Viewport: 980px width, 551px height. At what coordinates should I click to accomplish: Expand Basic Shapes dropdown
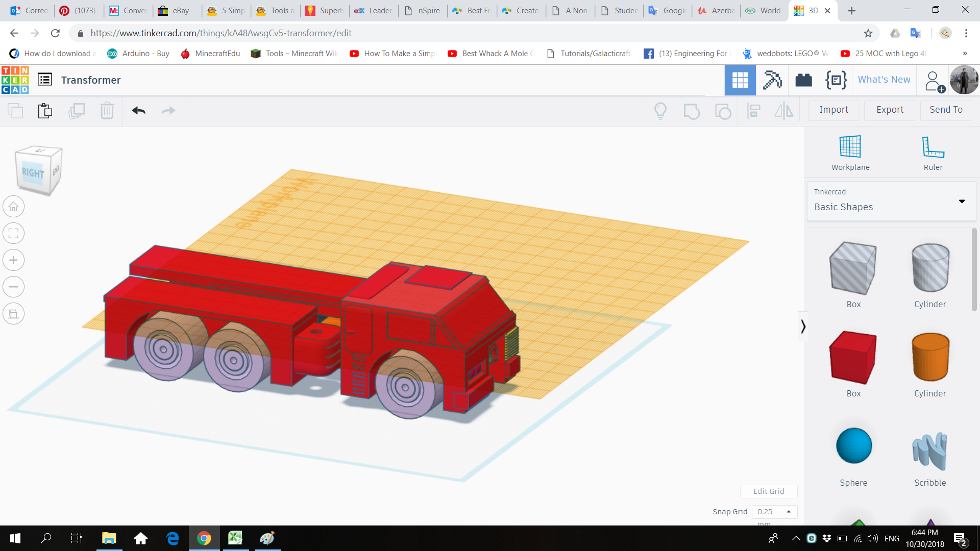[x=962, y=201]
